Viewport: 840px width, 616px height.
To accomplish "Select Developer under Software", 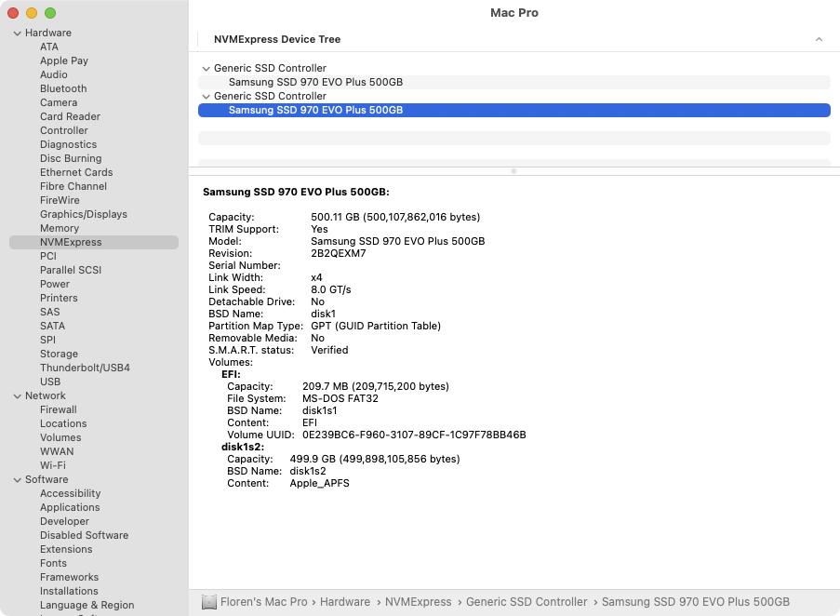I will pyautogui.click(x=64, y=521).
